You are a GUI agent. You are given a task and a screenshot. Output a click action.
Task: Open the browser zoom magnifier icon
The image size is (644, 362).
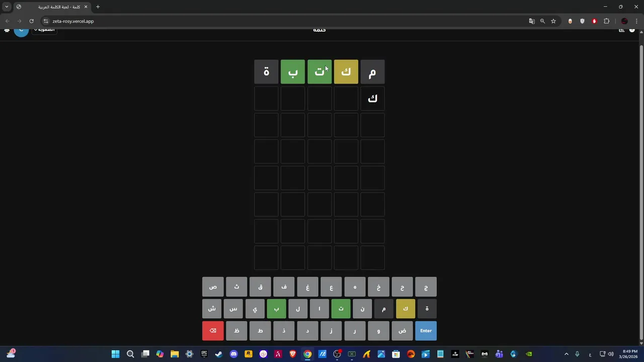[542, 21]
